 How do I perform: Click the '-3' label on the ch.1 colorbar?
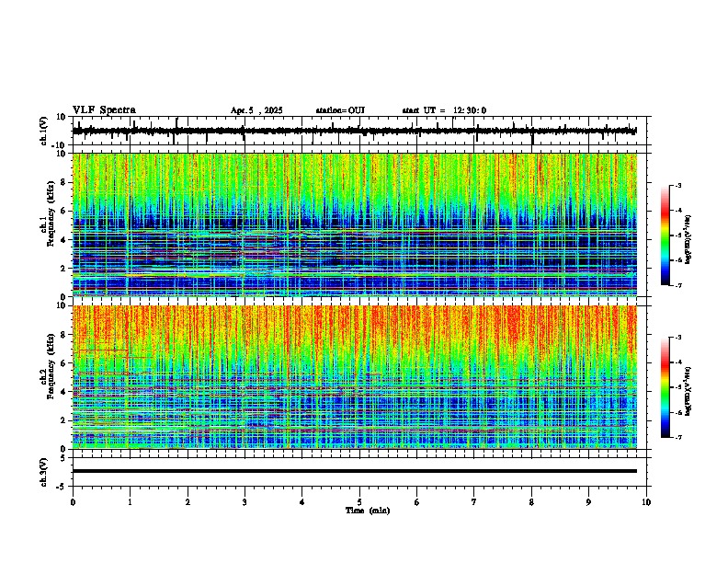[x=677, y=185]
